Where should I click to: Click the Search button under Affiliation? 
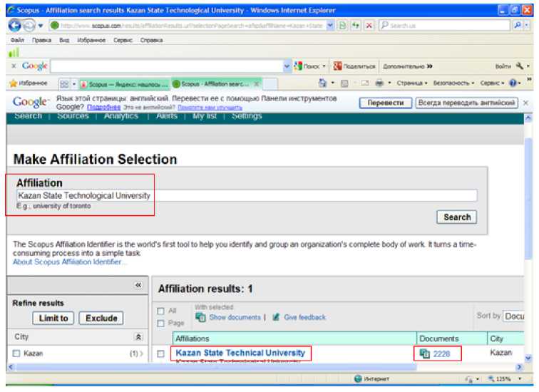click(x=457, y=217)
